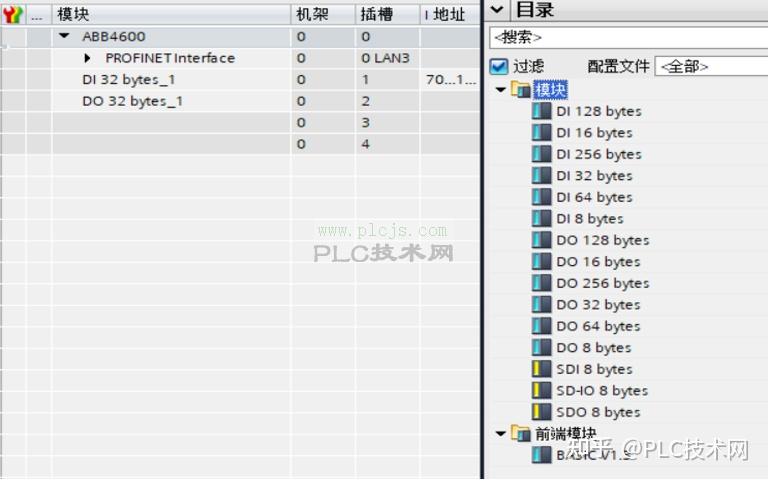Collapse the 前端模块 catalog folder

tap(501, 433)
